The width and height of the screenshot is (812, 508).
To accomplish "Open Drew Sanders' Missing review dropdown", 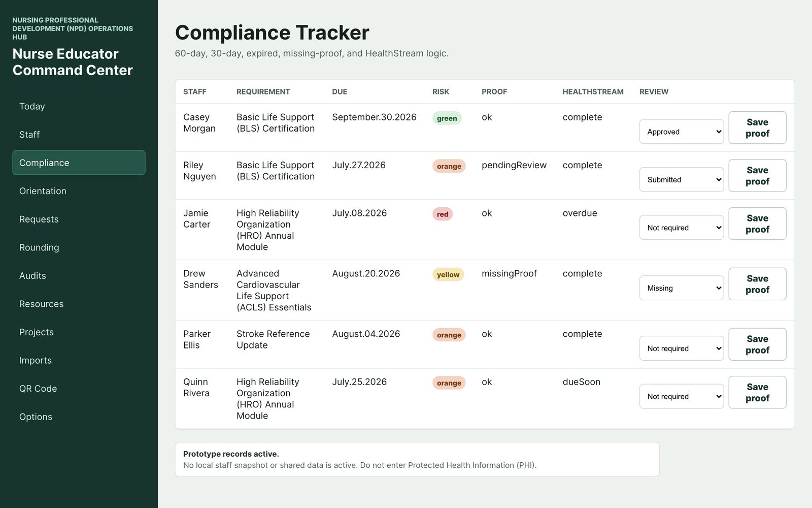I will click(682, 288).
